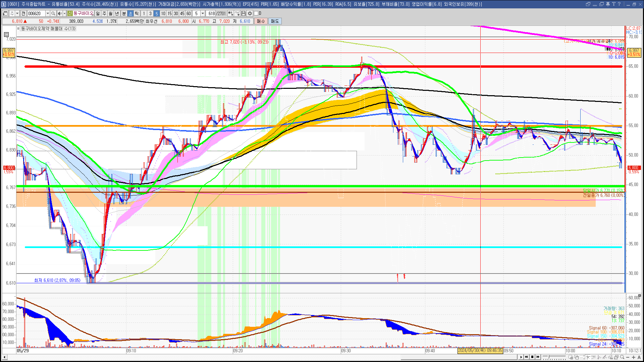644x362 pixels.
Task: Open chart settings gear icon
Action: tap(250, 13)
